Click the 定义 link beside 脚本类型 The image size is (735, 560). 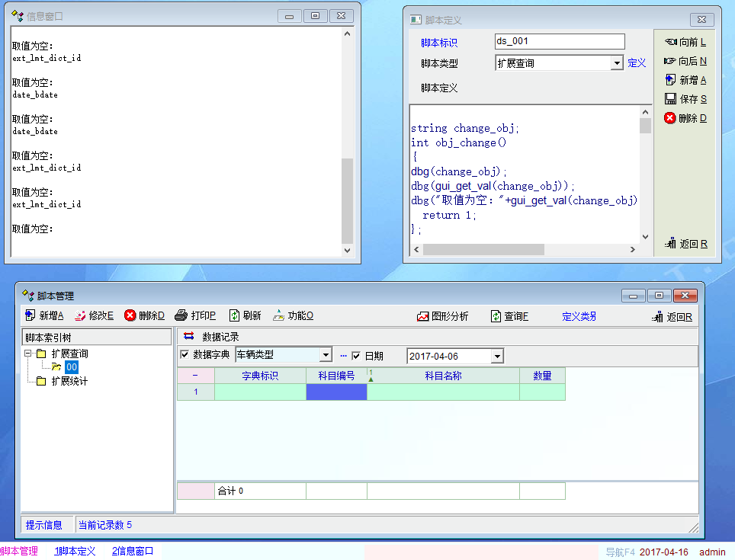pyautogui.click(x=637, y=63)
